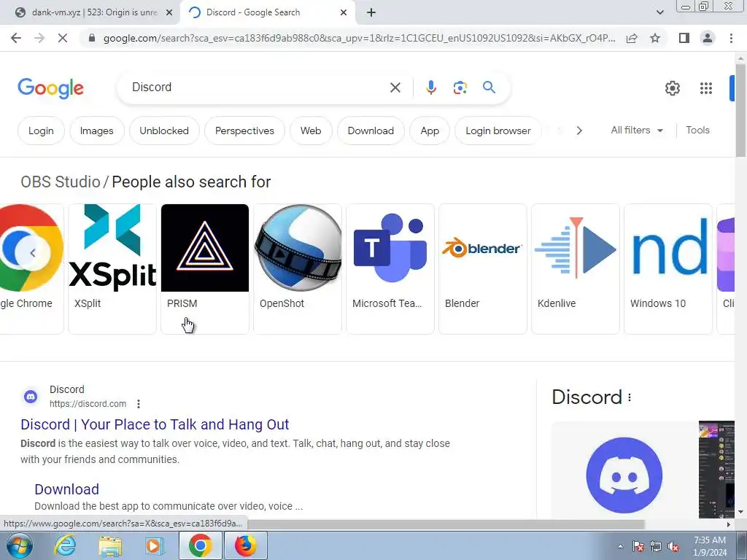The image size is (747, 560).
Task: Open the OpenShot card
Action: click(298, 269)
